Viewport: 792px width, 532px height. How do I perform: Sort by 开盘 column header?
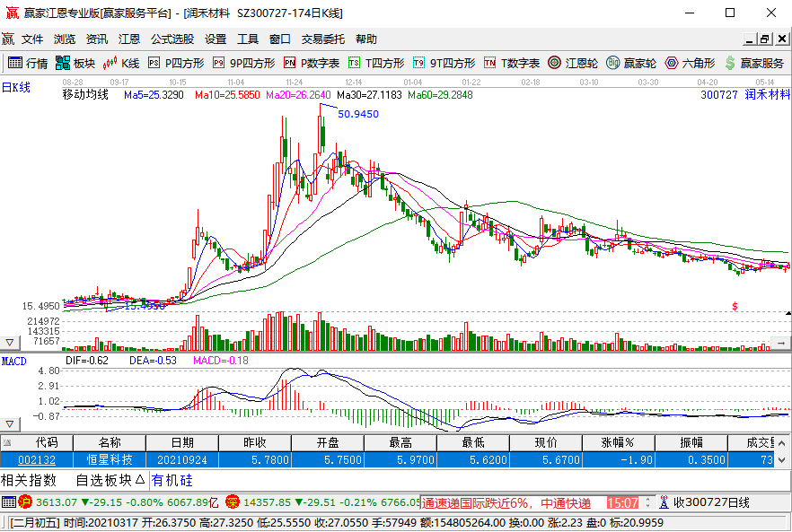pyautogui.click(x=328, y=442)
